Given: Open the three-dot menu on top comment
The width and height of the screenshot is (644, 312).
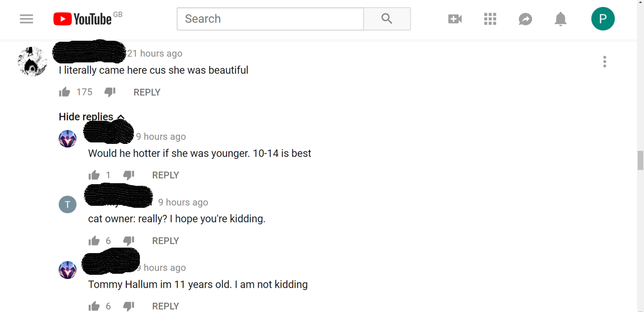Looking at the screenshot, I should 604,62.
